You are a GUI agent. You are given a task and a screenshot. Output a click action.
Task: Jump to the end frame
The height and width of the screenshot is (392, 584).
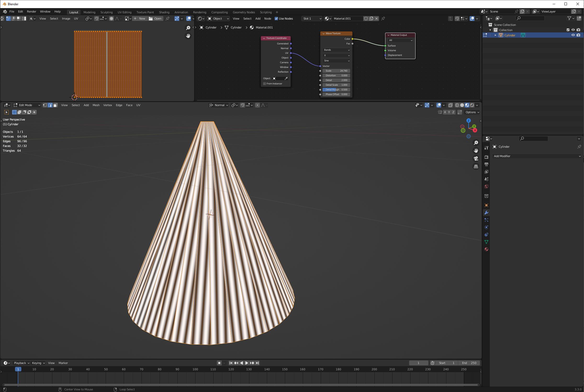pyautogui.click(x=257, y=363)
